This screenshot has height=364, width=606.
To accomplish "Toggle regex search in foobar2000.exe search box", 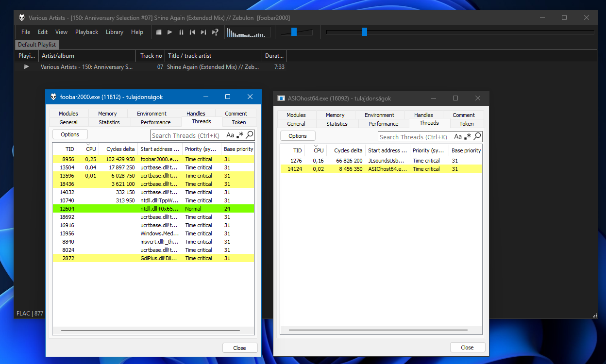I will click(x=240, y=135).
